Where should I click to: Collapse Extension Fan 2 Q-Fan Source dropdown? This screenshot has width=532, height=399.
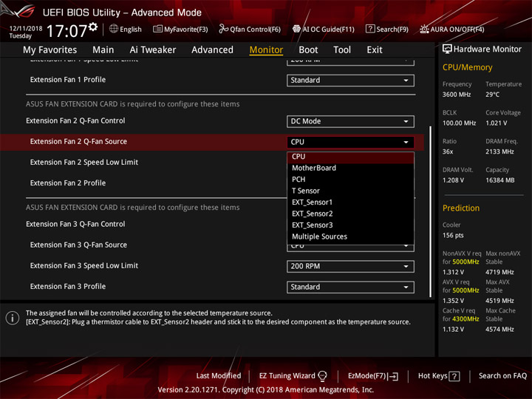[350, 142]
